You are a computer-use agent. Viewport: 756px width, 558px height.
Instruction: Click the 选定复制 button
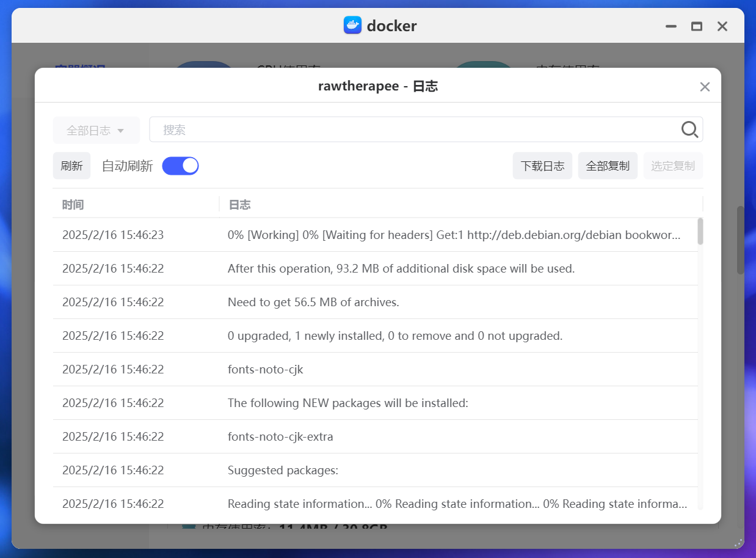click(673, 166)
